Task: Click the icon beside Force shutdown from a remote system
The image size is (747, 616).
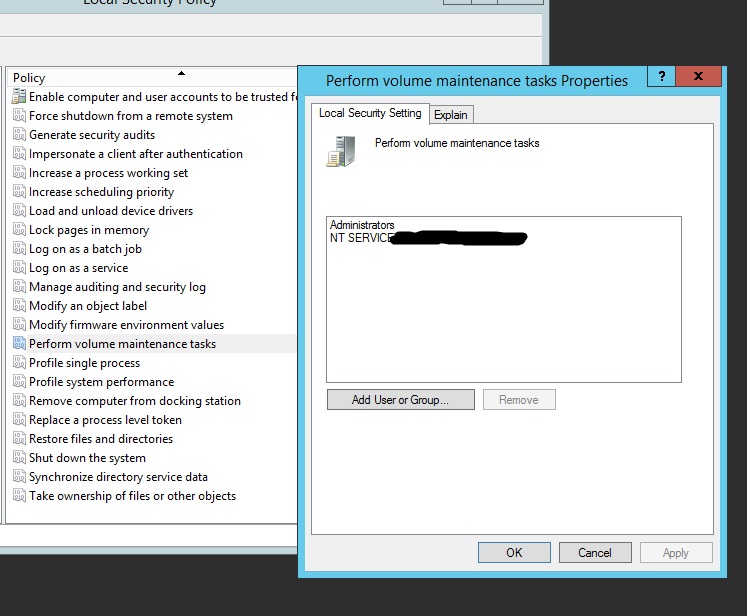Action: point(19,116)
